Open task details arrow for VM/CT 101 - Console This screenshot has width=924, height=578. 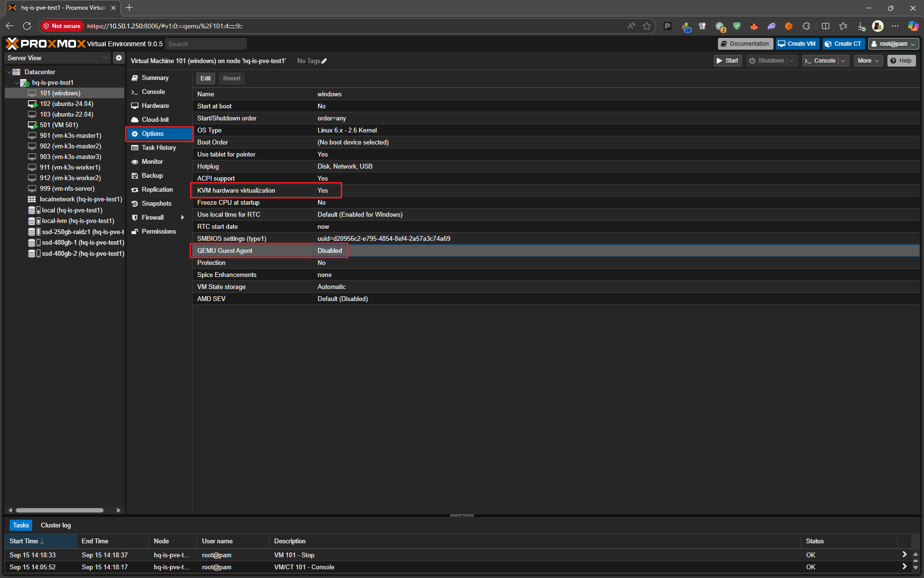click(904, 567)
